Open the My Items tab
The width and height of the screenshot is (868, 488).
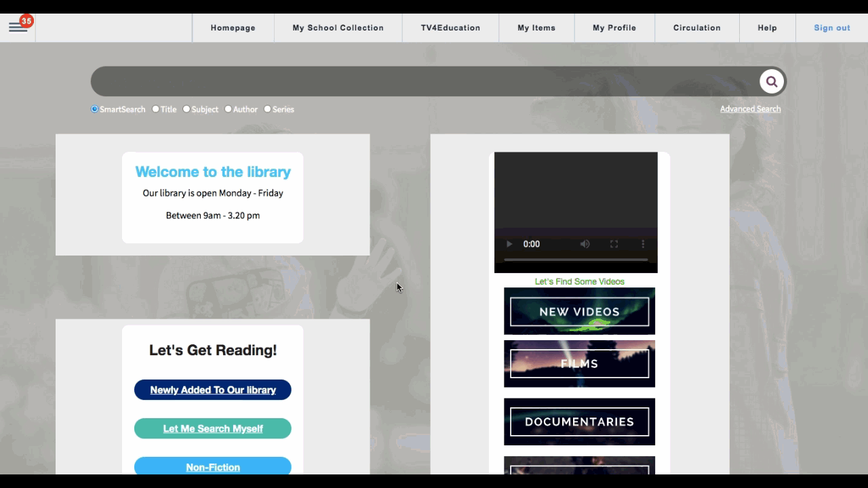pyautogui.click(x=536, y=28)
